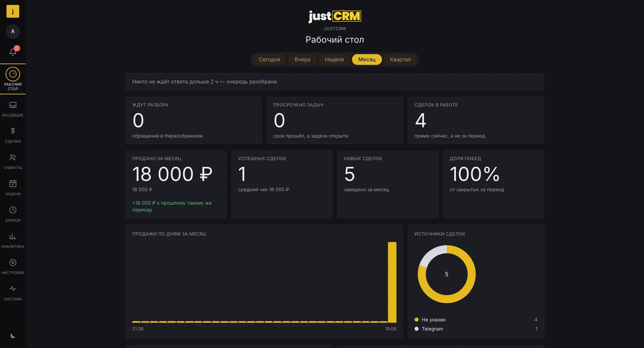Switch to the Неделя period tab
This screenshot has height=348, width=644.
(334, 59)
